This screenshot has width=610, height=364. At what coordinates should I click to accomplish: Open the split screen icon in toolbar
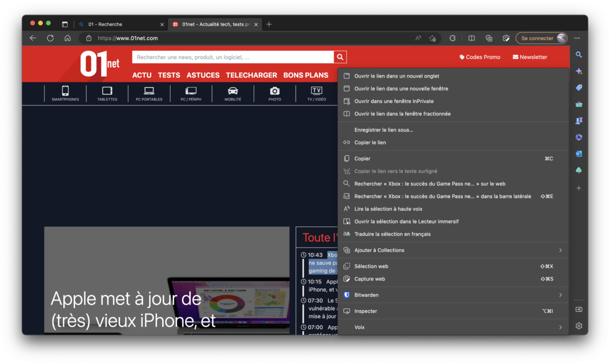tap(471, 38)
